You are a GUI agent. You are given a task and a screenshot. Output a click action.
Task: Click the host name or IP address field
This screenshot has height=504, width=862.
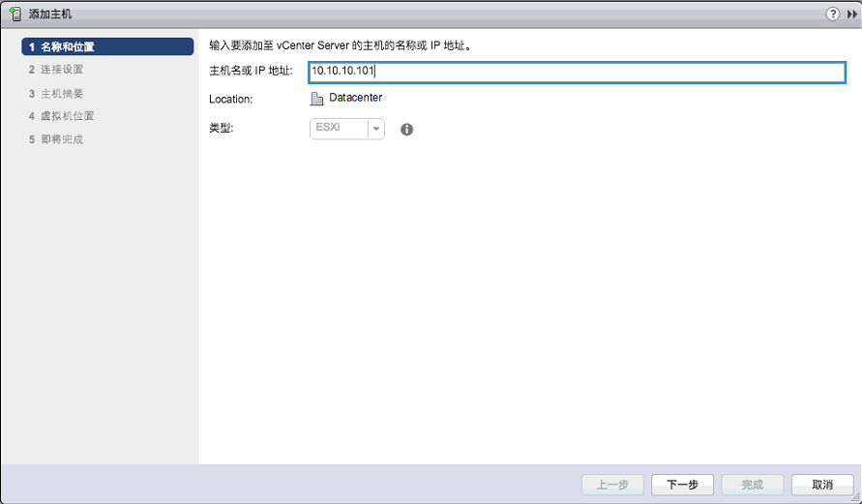coord(577,72)
